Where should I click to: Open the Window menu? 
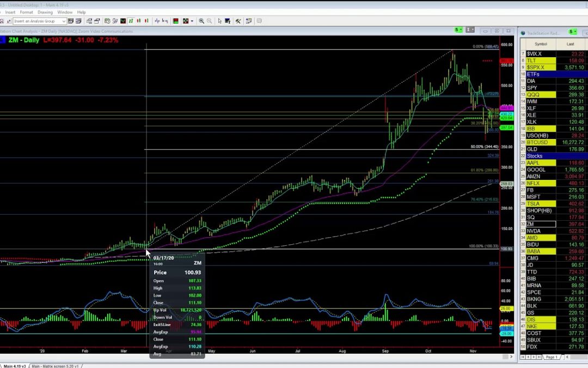pos(65,12)
